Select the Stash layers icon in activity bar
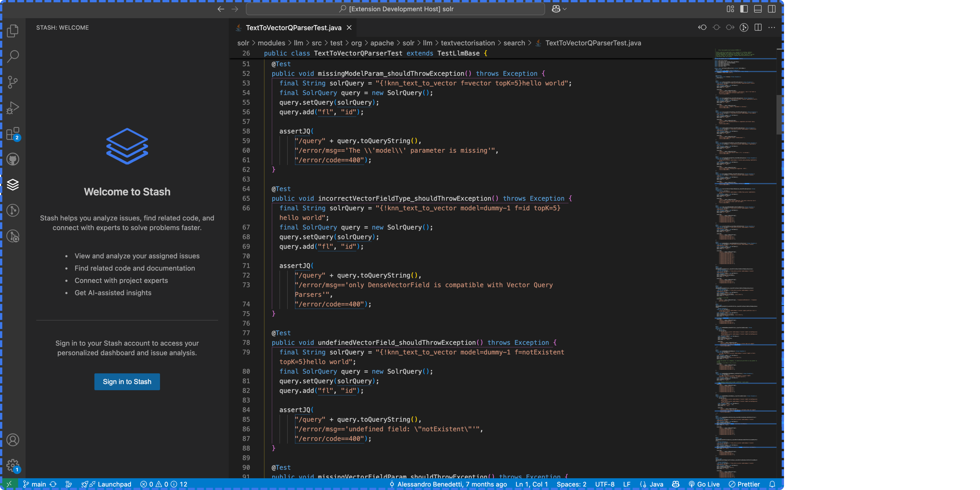Viewport: 980px width, 490px height. (13, 185)
